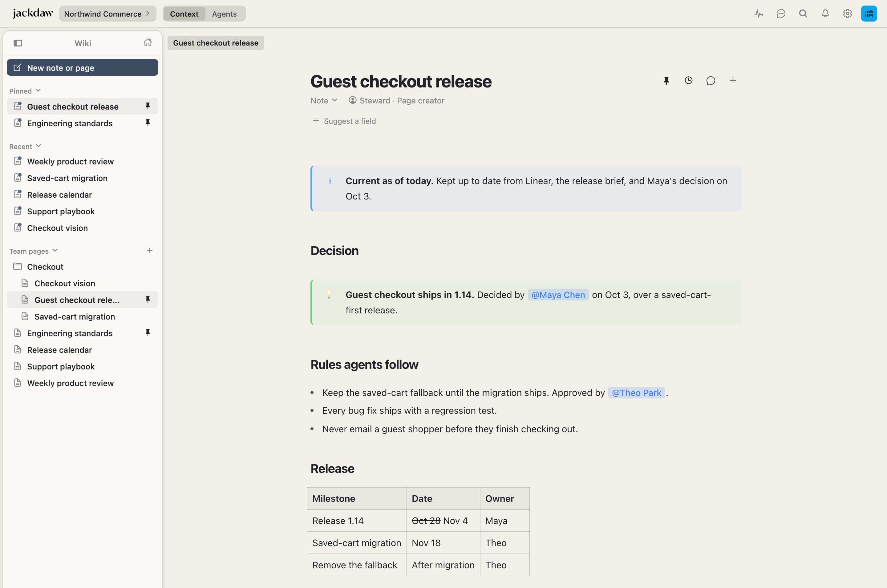Click the plus icon beside page title
The image size is (887, 588).
(733, 81)
